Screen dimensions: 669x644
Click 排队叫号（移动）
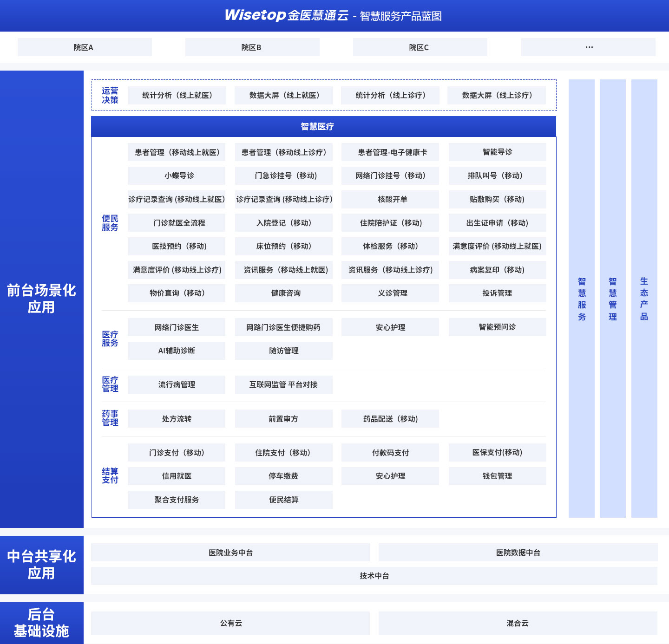498,176
